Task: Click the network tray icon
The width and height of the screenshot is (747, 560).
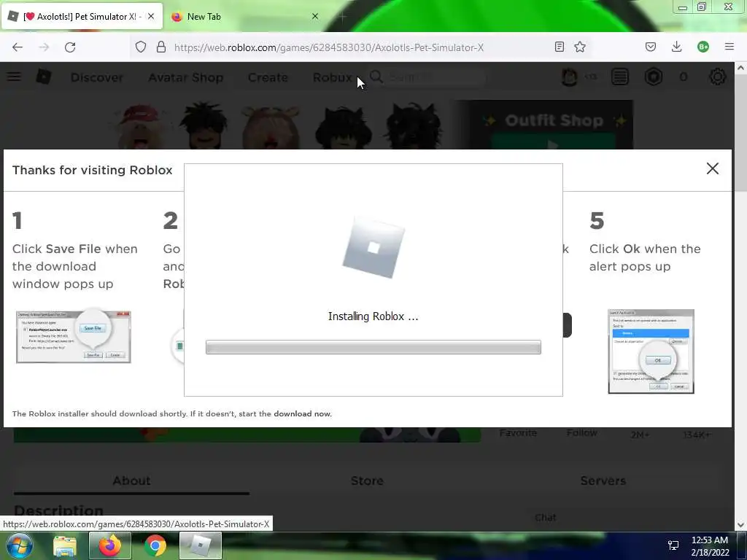Action: [673, 545]
